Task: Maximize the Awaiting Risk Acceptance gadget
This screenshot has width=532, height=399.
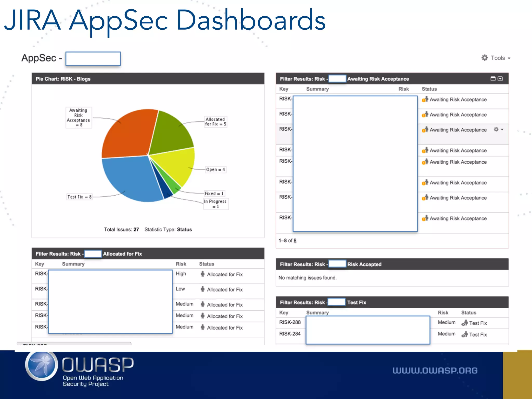Action: pyautogui.click(x=493, y=79)
